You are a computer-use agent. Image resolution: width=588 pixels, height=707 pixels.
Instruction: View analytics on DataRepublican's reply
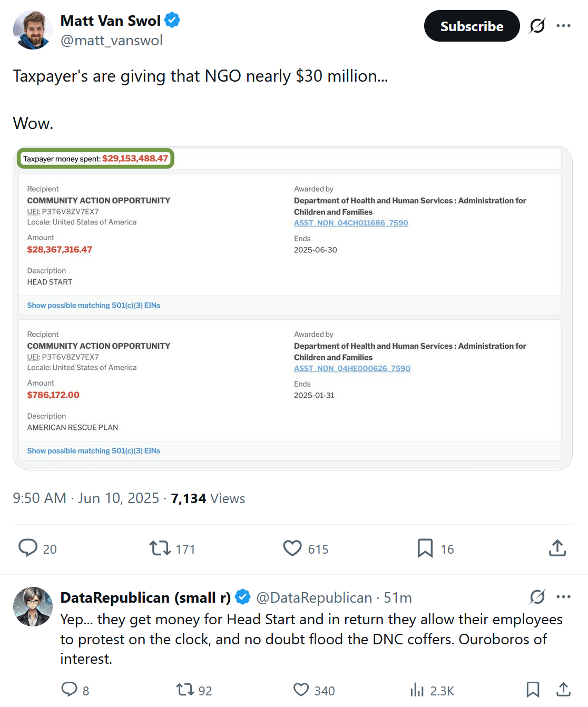point(417,690)
